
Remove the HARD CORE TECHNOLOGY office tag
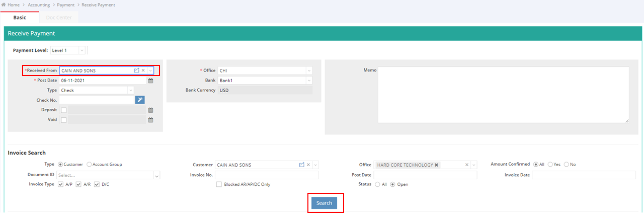tap(436, 165)
